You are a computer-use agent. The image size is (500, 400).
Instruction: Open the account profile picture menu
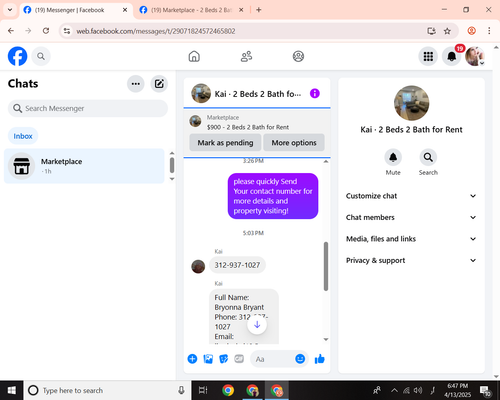click(475, 56)
